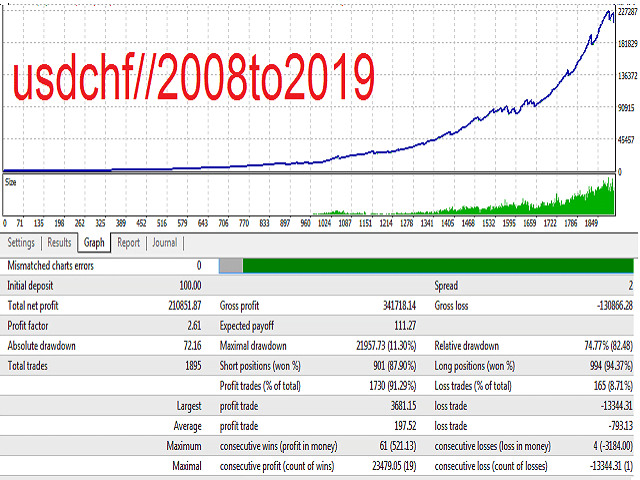The width and height of the screenshot is (640, 480).
Task: Click the red usdchf//2008to2019 title text
Action: [192, 73]
